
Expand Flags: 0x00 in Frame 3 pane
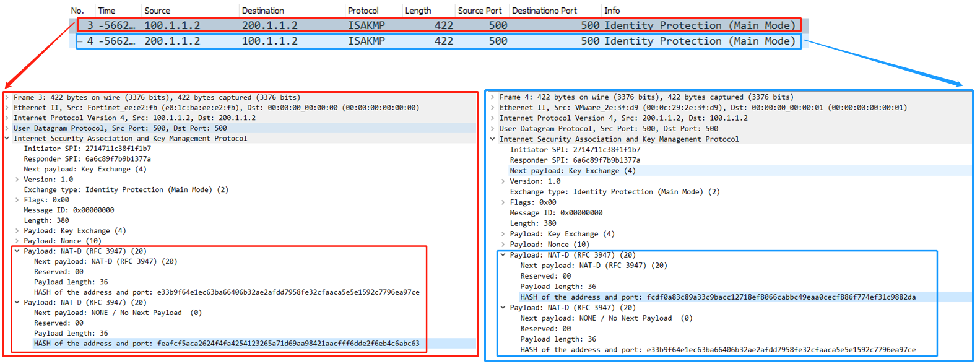pos(17,200)
